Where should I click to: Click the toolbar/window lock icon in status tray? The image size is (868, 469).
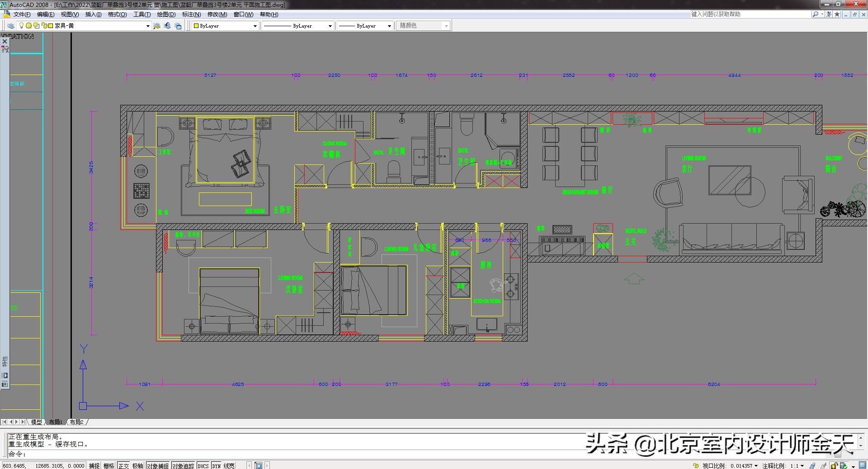click(834, 465)
